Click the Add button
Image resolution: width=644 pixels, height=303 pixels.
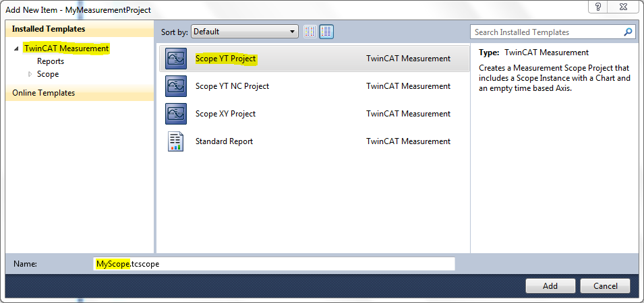550,285
